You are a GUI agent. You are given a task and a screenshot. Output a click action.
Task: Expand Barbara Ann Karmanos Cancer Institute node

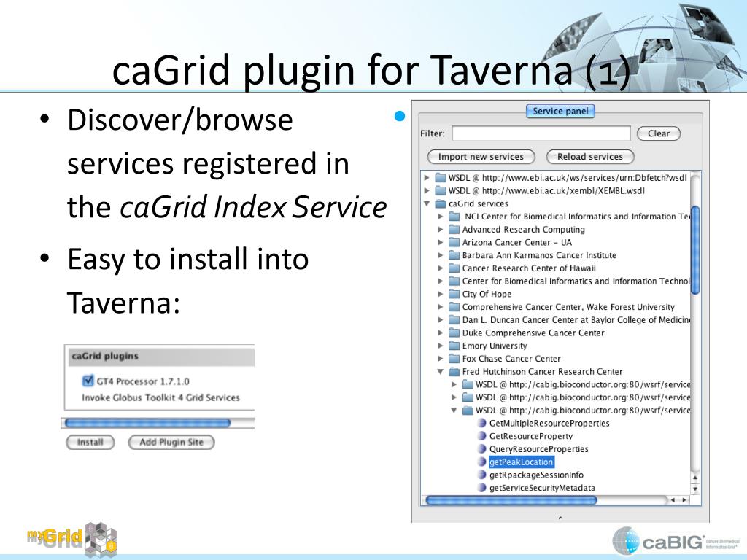(441, 255)
